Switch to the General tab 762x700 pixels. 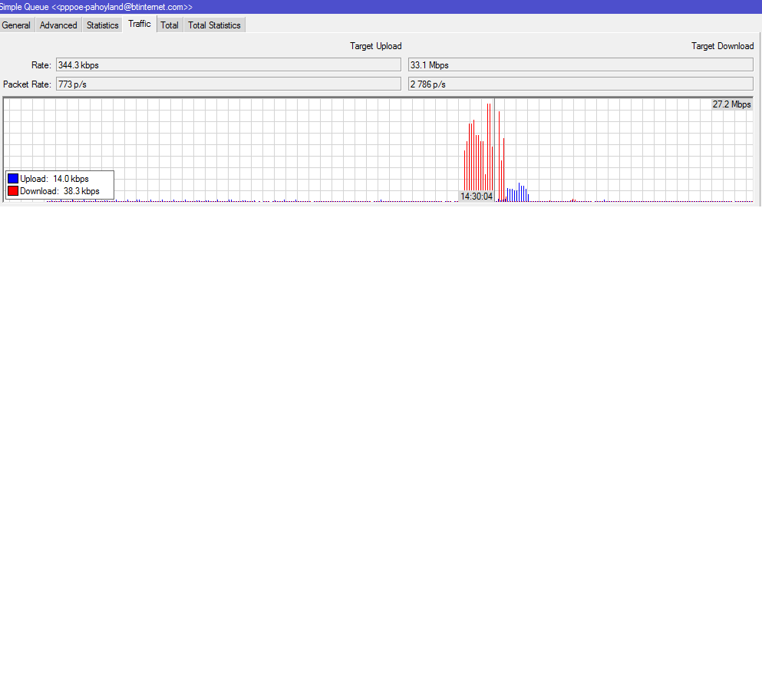click(x=16, y=25)
